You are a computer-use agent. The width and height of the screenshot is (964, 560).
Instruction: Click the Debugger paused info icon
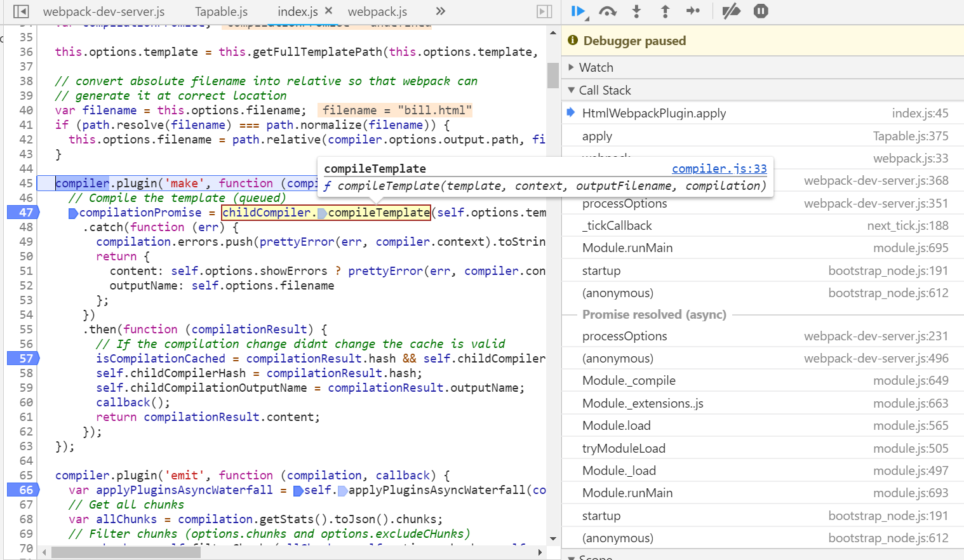coord(573,41)
